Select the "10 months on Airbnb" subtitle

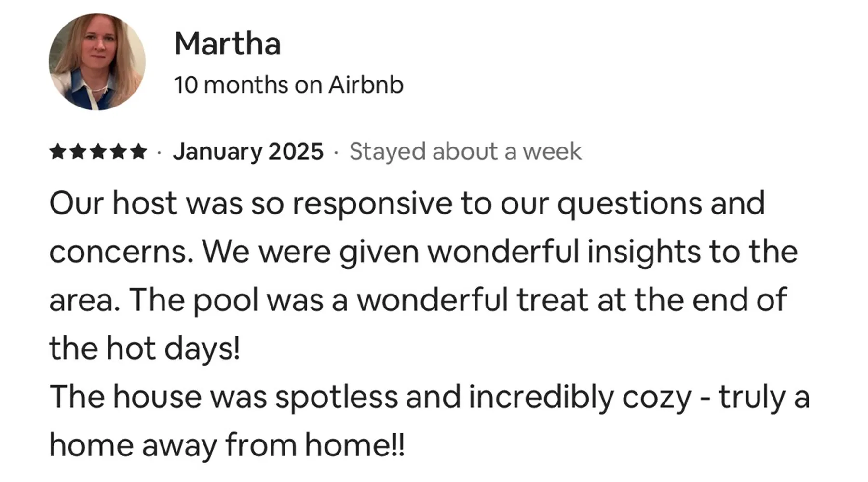pyautogui.click(x=288, y=85)
